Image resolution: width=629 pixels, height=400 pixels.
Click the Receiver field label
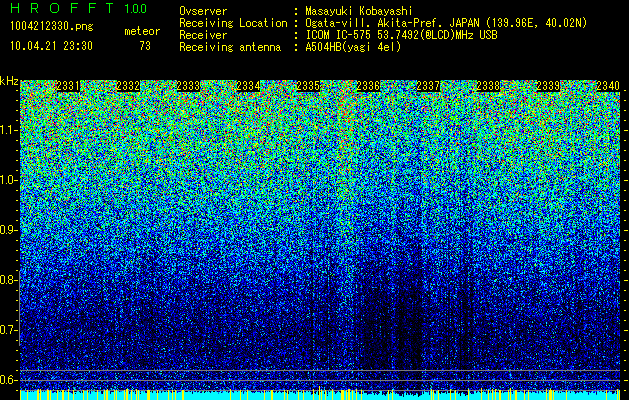point(203,35)
